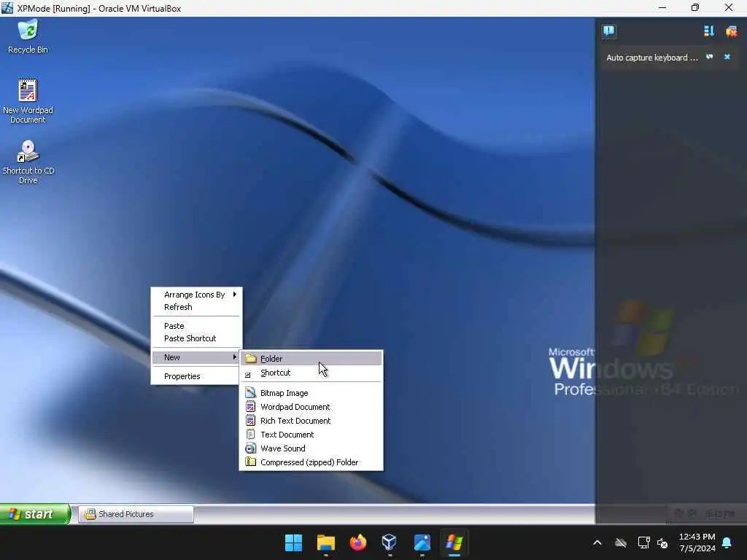
Task: Show hidden system tray icons
Action: 597,542
